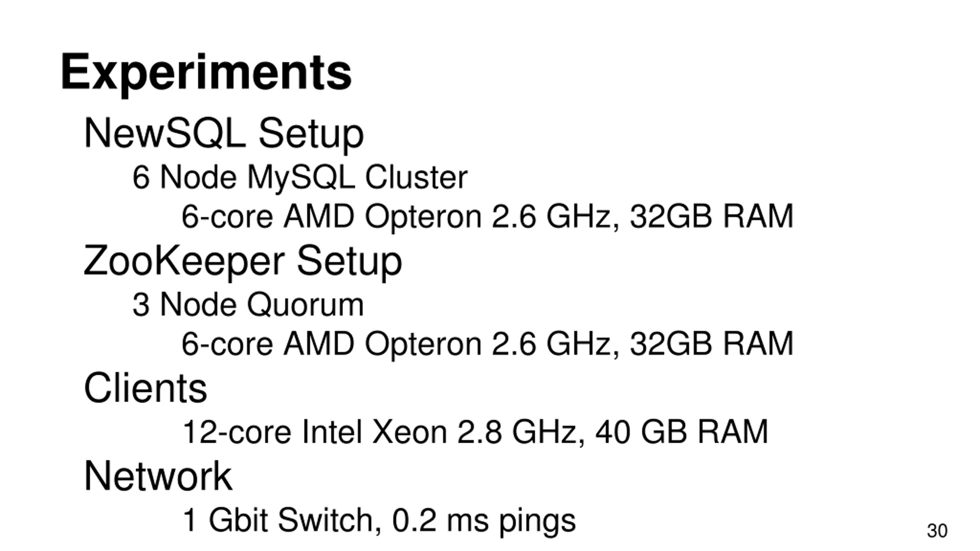The height and width of the screenshot is (551, 980).
Task: Click the 3 Node Quorum line
Action: coord(248,305)
